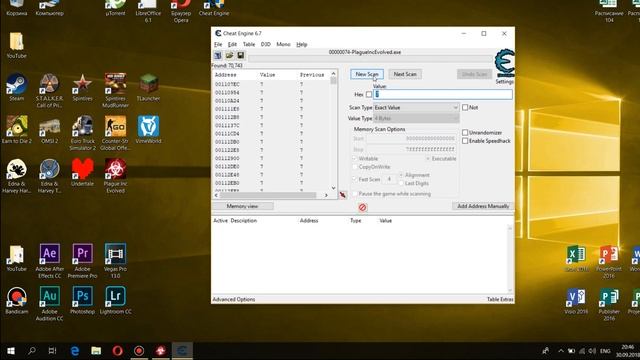The image size is (640, 360).
Task: Open the PowerPoint 2016 desktop shortcut
Action: coord(609,262)
